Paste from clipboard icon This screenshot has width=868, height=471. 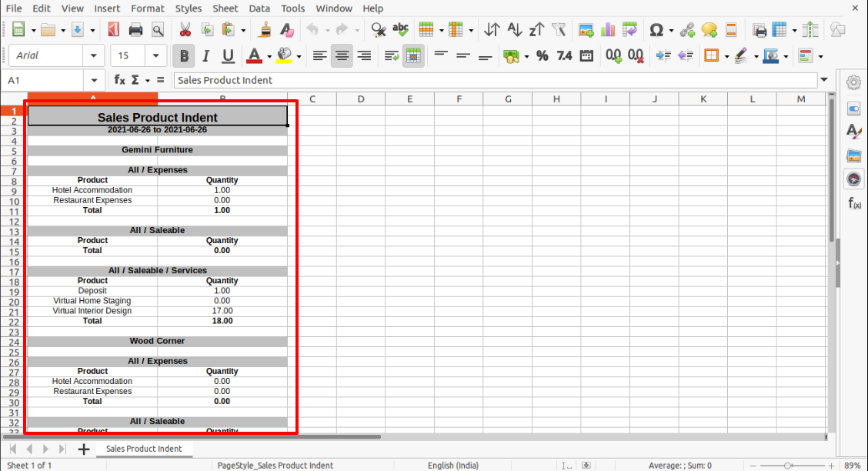coord(228,29)
